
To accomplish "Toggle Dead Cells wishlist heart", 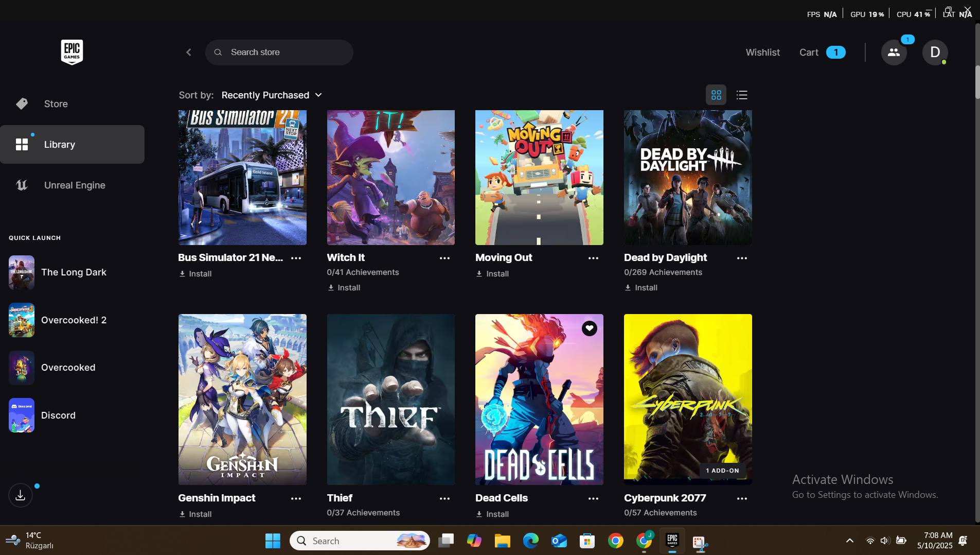I will click(590, 328).
